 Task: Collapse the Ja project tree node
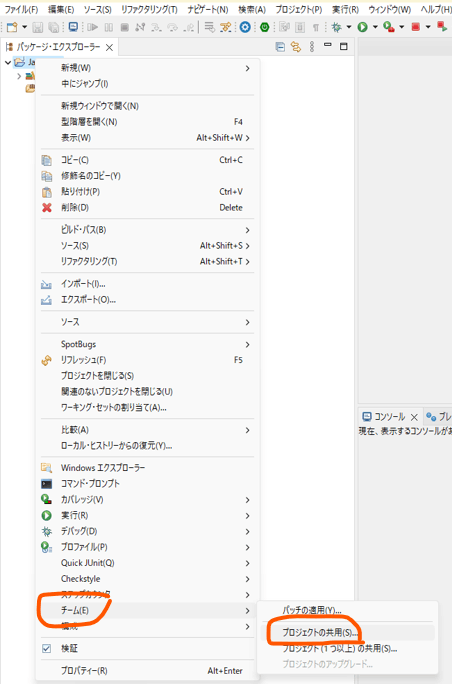coord(7,63)
